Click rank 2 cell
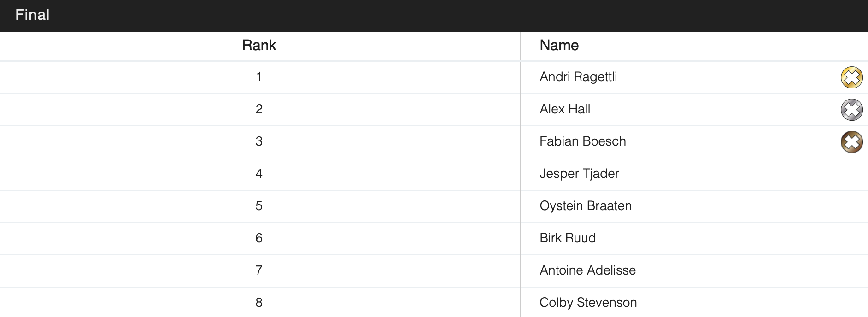This screenshot has height=317, width=868. click(x=259, y=109)
